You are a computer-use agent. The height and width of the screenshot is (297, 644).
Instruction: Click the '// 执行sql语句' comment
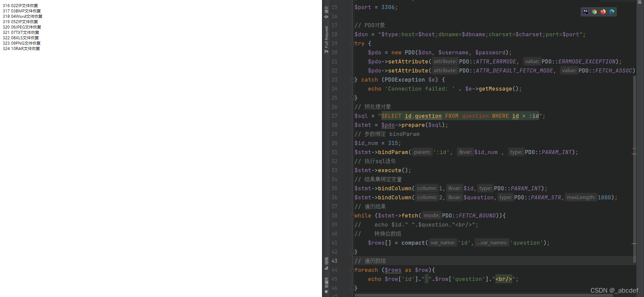point(375,161)
